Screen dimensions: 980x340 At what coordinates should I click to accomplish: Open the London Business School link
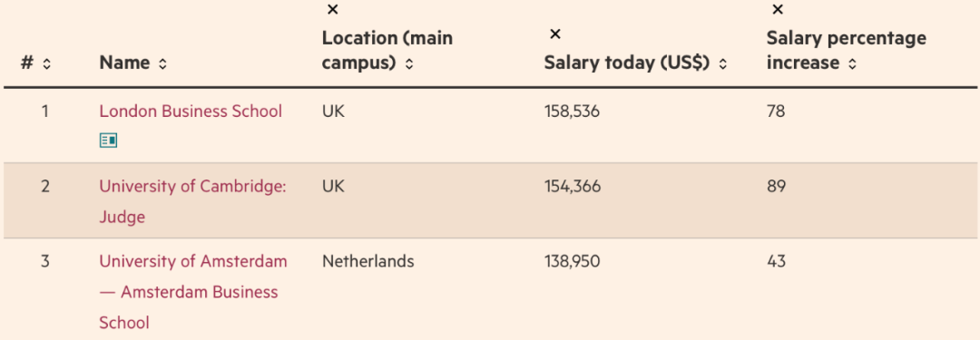pyautogui.click(x=191, y=112)
